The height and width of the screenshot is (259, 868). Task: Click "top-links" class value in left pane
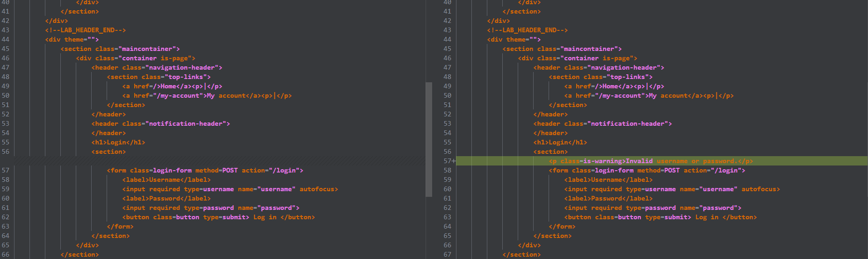point(186,77)
